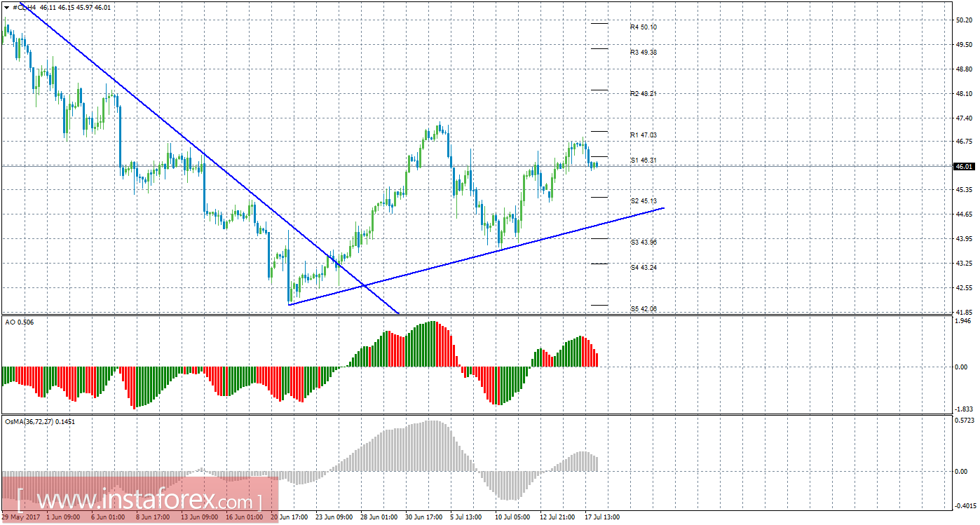The height and width of the screenshot is (525, 980).
Task: Select the #CL,H4 symbol title text
Action: coord(24,7)
